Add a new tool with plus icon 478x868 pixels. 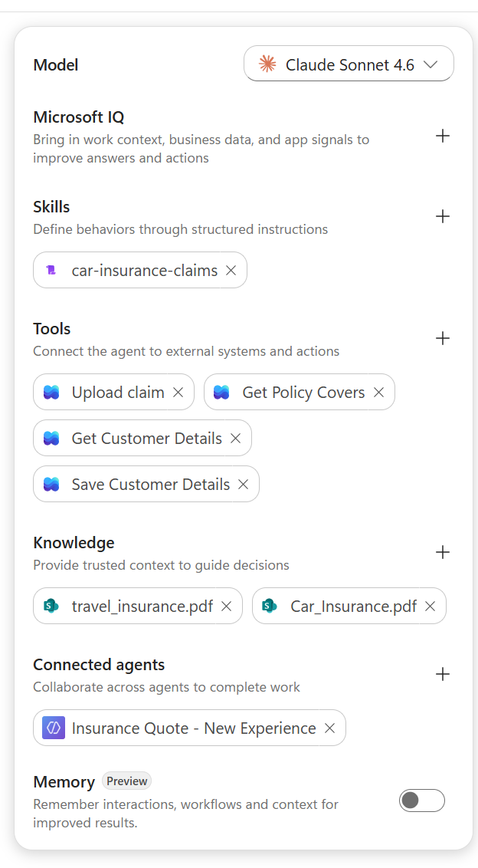tap(443, 338)
